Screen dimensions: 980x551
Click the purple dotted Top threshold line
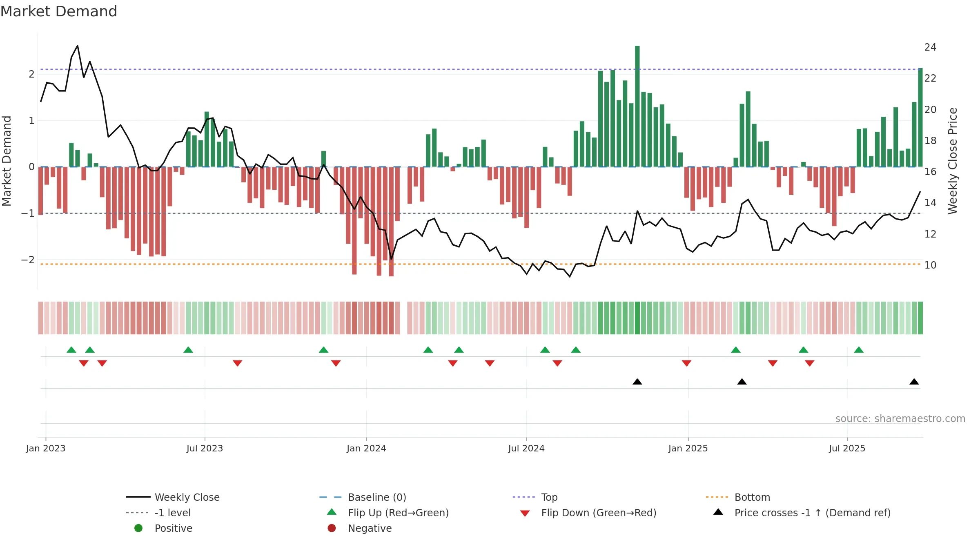(x=480, y=69)
